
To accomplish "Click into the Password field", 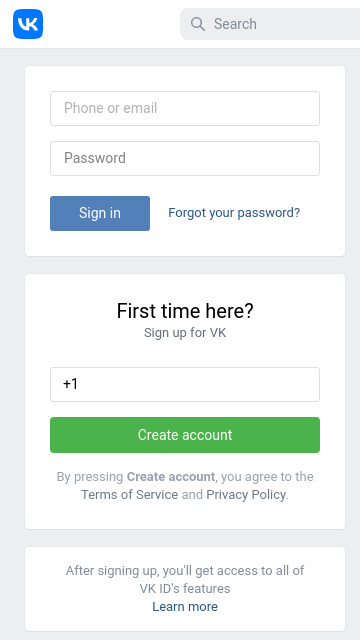I will [185, 158].
